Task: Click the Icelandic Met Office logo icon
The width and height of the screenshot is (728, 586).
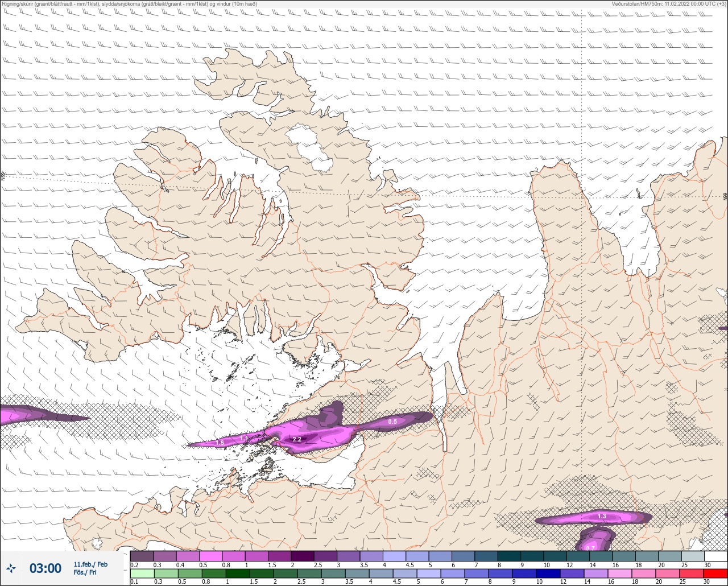Action: [x=11, y=568]
